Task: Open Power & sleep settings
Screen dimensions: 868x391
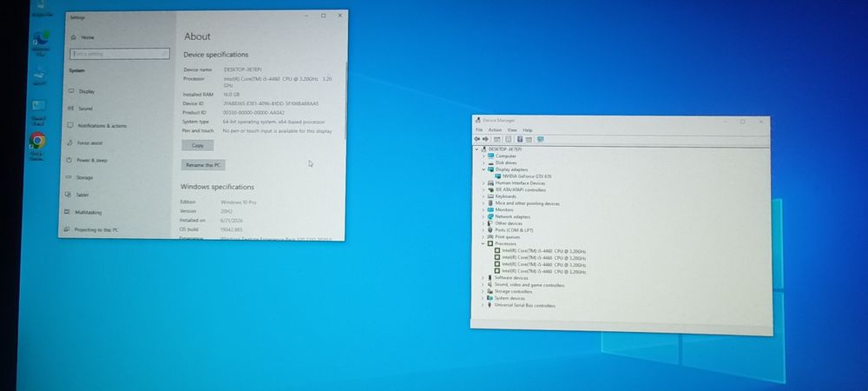Action: pyautogui.click(x=88, y=160)
